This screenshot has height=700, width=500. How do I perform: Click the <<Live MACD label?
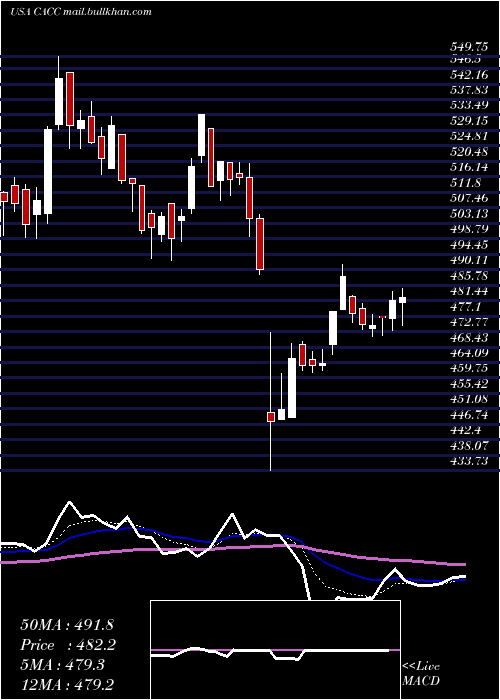(421, 674)
